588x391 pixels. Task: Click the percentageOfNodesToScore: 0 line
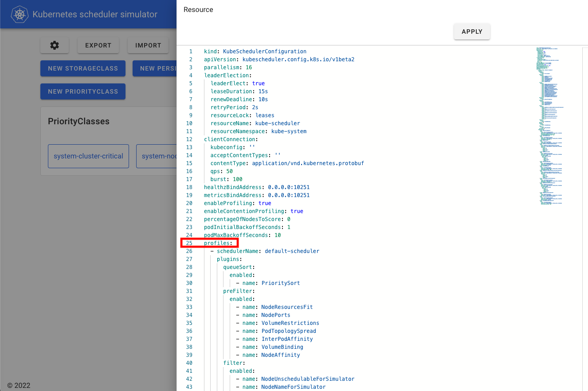click(x=247, y=219)
